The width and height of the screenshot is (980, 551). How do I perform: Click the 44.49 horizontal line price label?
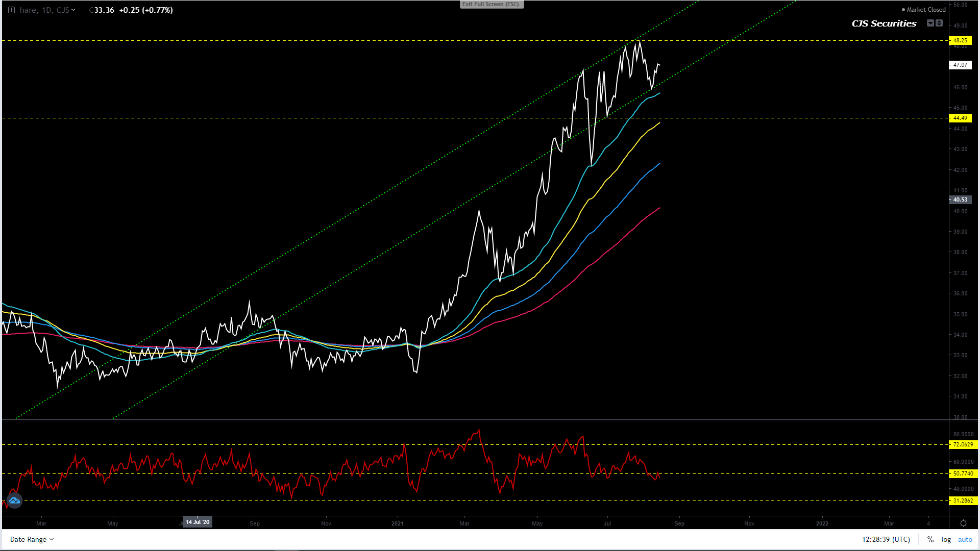(960, 118)
